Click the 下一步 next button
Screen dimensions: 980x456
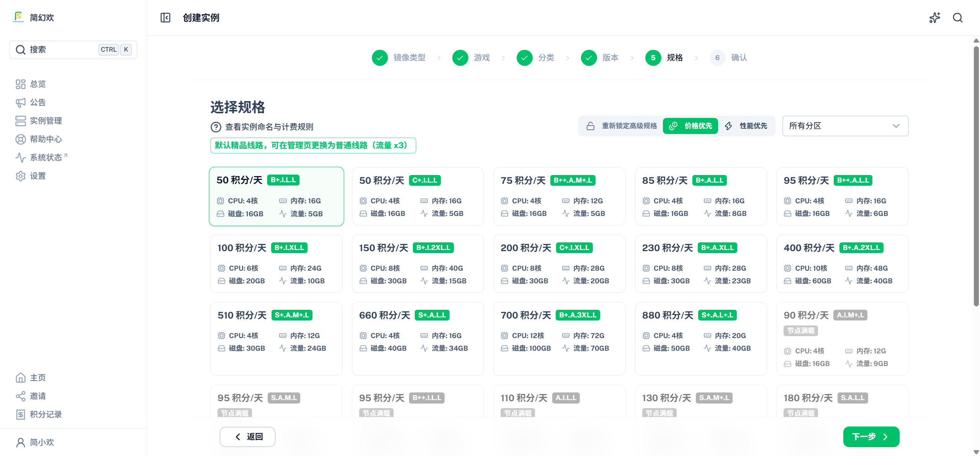[x=871, y=437]
